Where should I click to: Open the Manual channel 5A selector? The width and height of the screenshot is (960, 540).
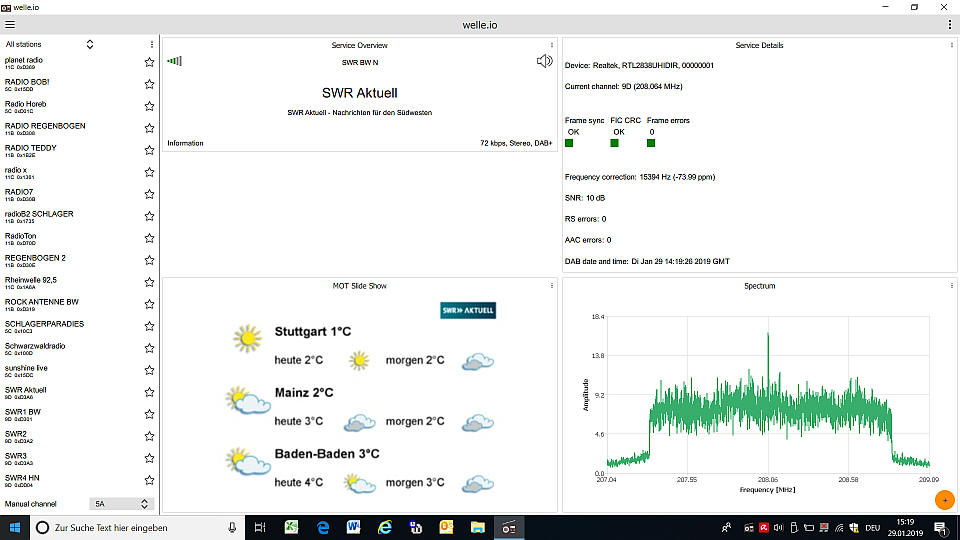tap(121, 504)
